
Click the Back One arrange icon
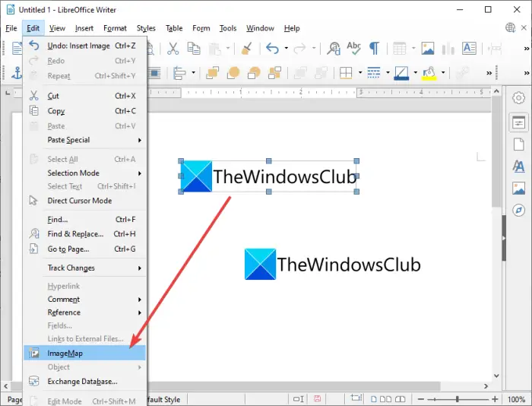[x=254, y=73]
